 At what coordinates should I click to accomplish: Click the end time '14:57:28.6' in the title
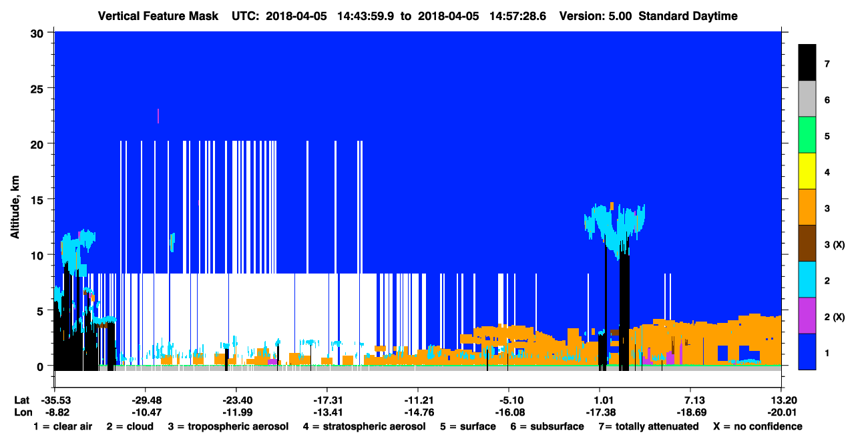point(518,16)
